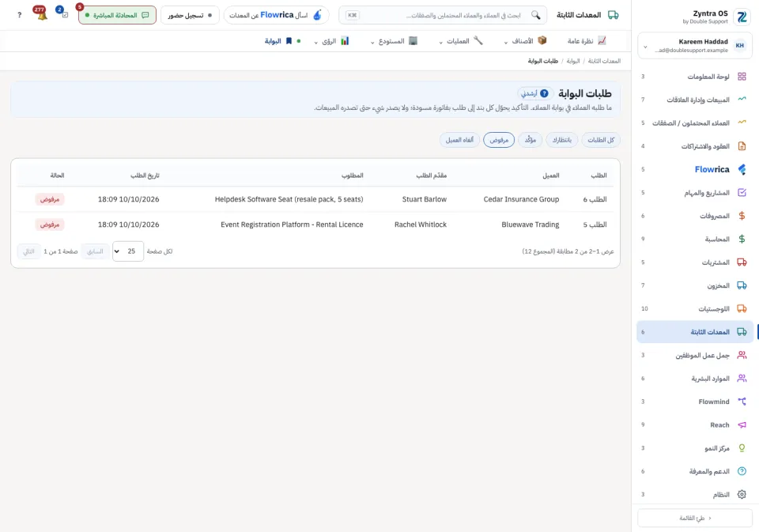Open الموارد البشرية people icon

point(742,379)
